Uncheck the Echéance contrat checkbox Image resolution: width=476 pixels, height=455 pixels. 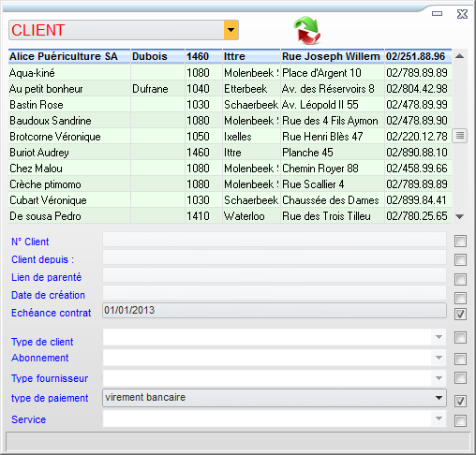pos(460,314)
